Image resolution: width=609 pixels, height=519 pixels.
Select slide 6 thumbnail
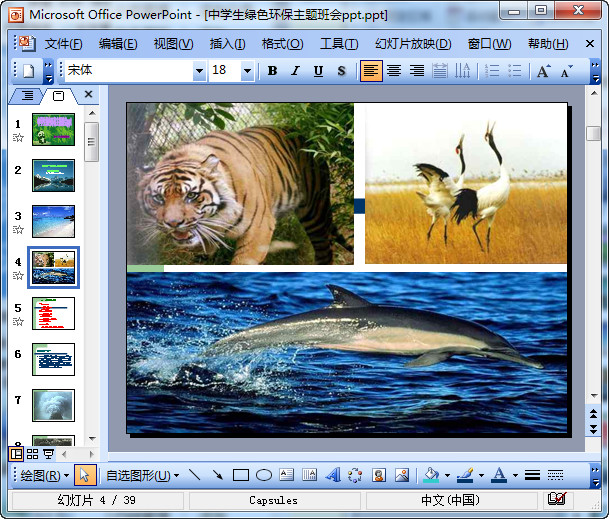click(x=53, y=359)
